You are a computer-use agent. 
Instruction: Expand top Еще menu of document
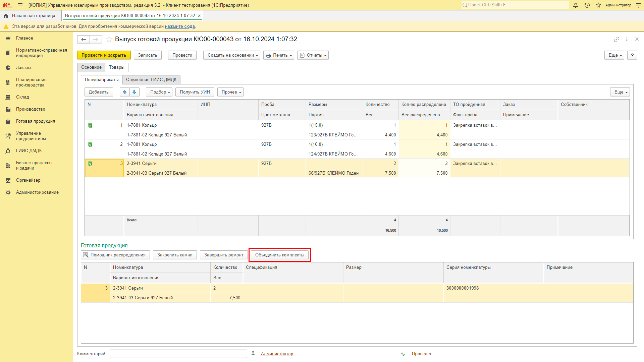click(614, 55)
